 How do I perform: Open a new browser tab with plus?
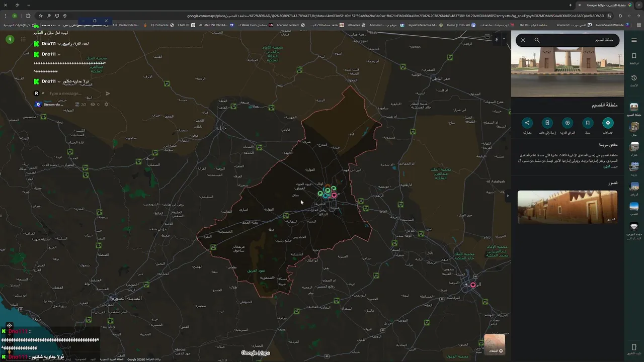coord(571,5)
